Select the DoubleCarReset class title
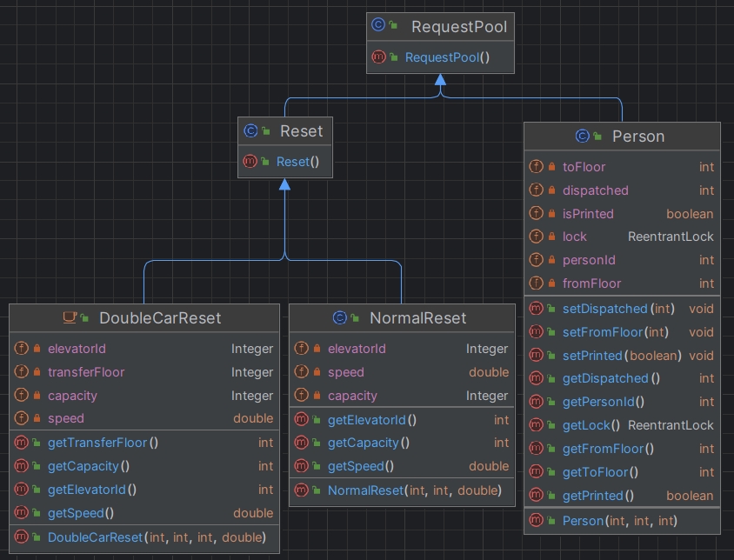Image resolution: width=734 pixels, height=560 pixels. pyautogui.click(x=160, y=318)
